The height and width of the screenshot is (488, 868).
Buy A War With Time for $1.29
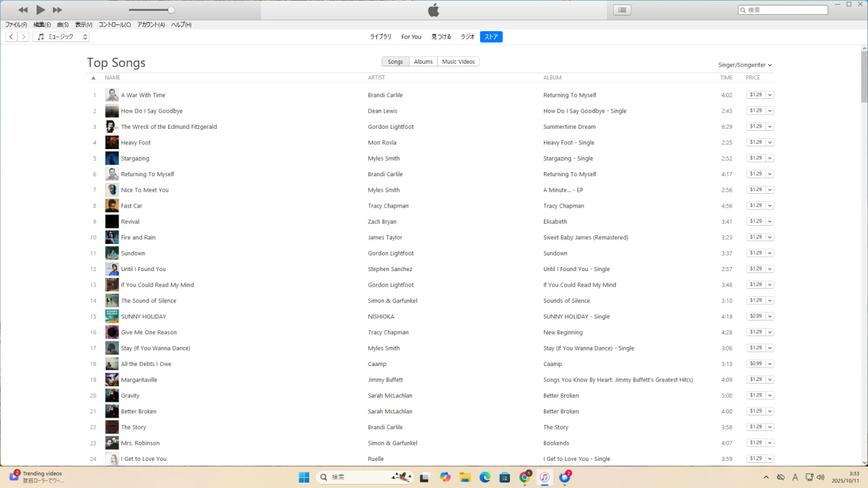point(755,95)
